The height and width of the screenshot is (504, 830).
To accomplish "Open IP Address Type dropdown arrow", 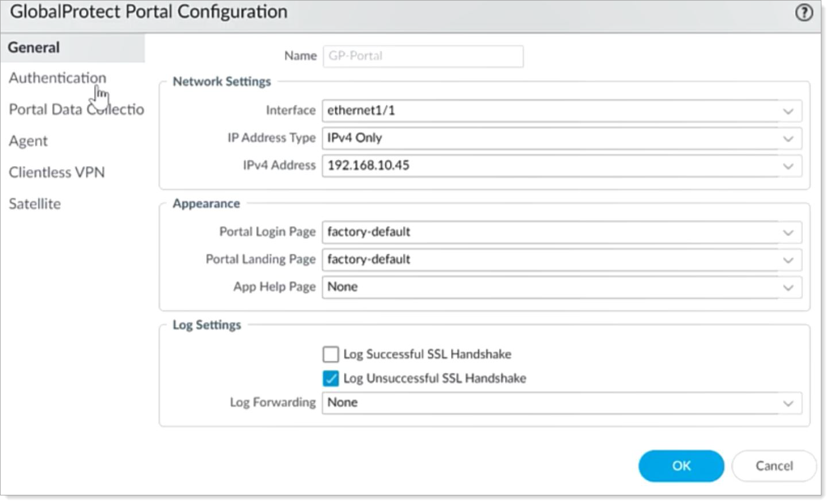I will click(789, 139).
